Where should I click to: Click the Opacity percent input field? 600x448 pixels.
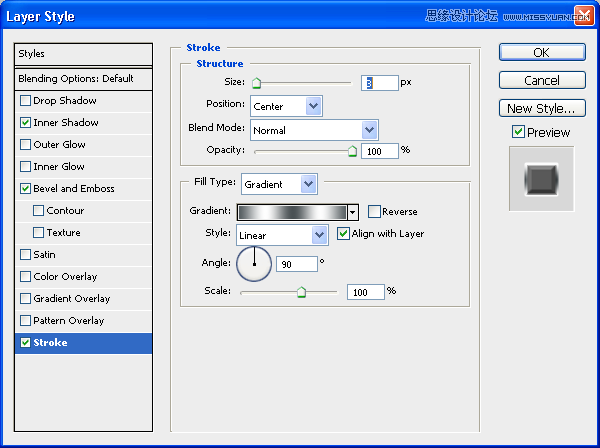[x=380, y=151]
